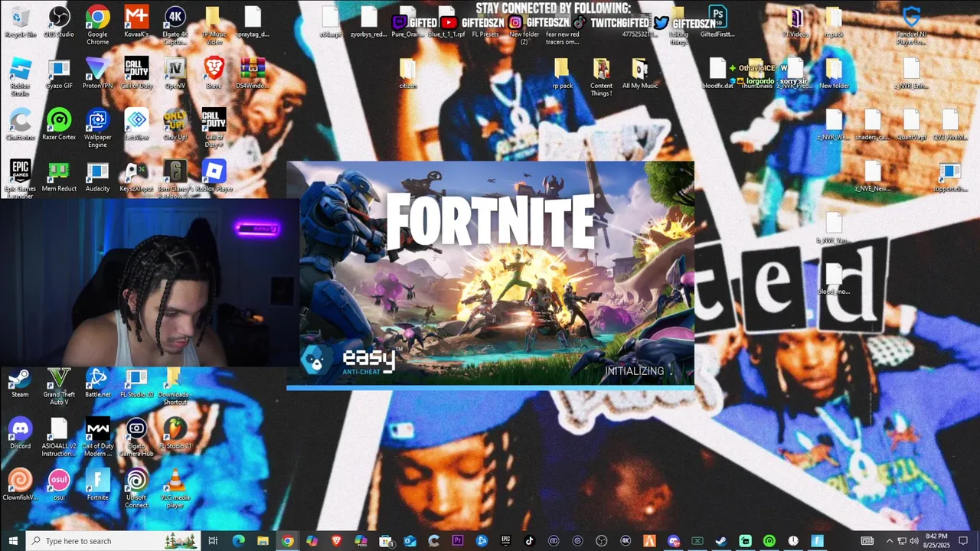Open Microsoft Edge in taskbar
Viewport: 980px width, 551px height.
(238, 541)
